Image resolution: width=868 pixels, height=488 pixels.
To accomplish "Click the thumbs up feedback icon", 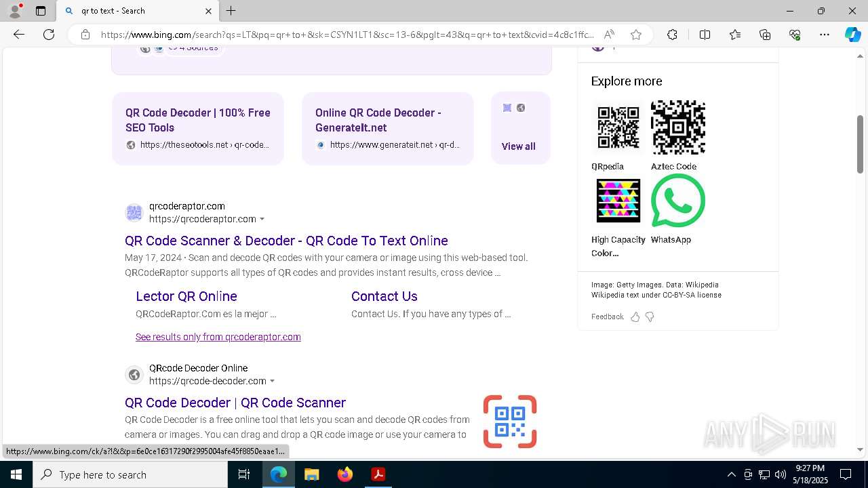I will (635, 317).
